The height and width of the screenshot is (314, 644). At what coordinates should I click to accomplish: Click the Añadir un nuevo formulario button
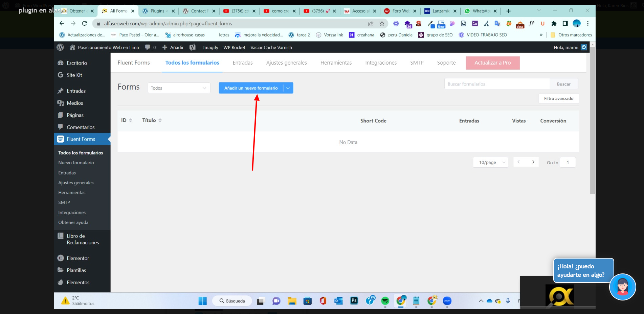point(251,88)
